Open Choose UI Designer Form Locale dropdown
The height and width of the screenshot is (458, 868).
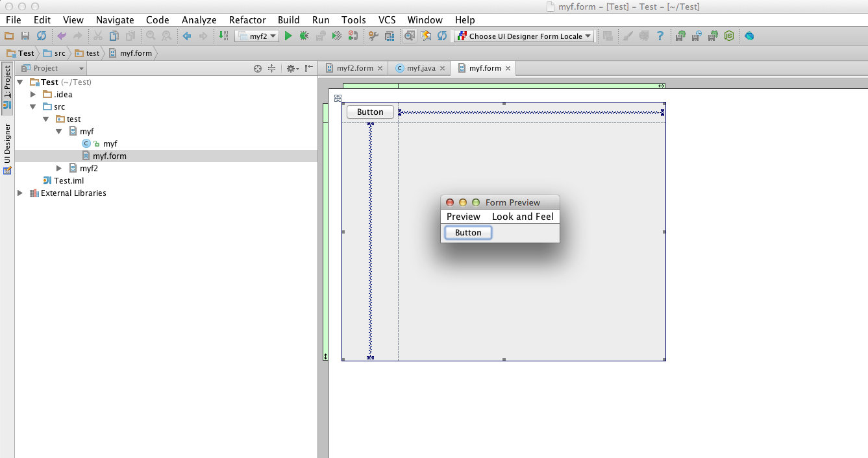click(x=525, y=36)
